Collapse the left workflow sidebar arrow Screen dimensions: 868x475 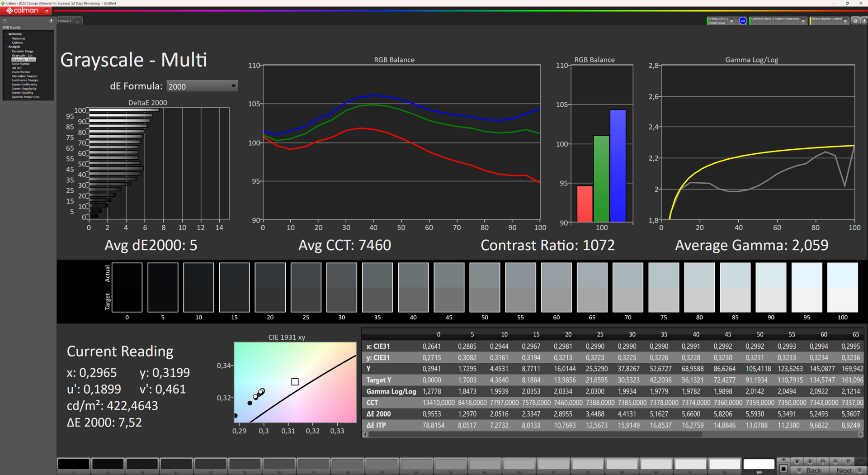[51, 21]
